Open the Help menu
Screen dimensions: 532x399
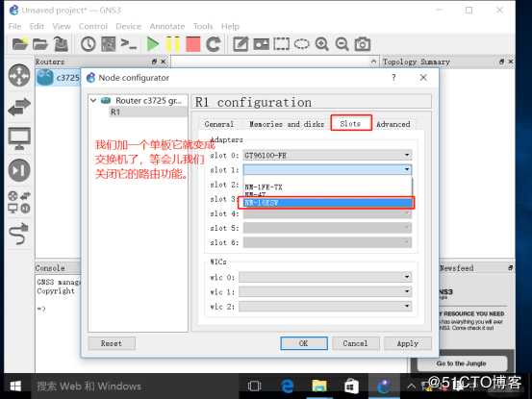pyautogui.click(x=230, y=26)
